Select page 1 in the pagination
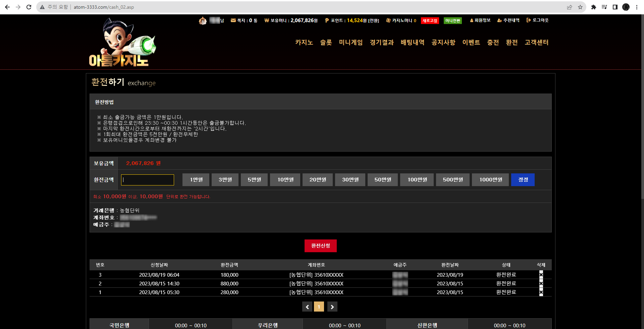644x329 pixels. pyautogui.click(x=319, y=307)
